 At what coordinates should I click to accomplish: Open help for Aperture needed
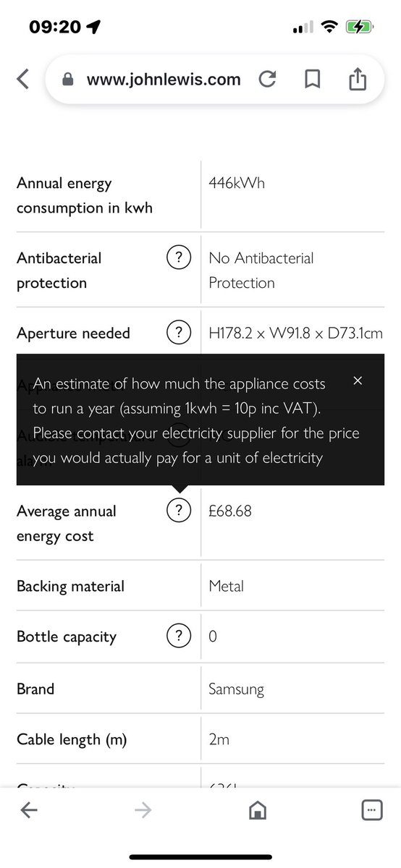179,333
